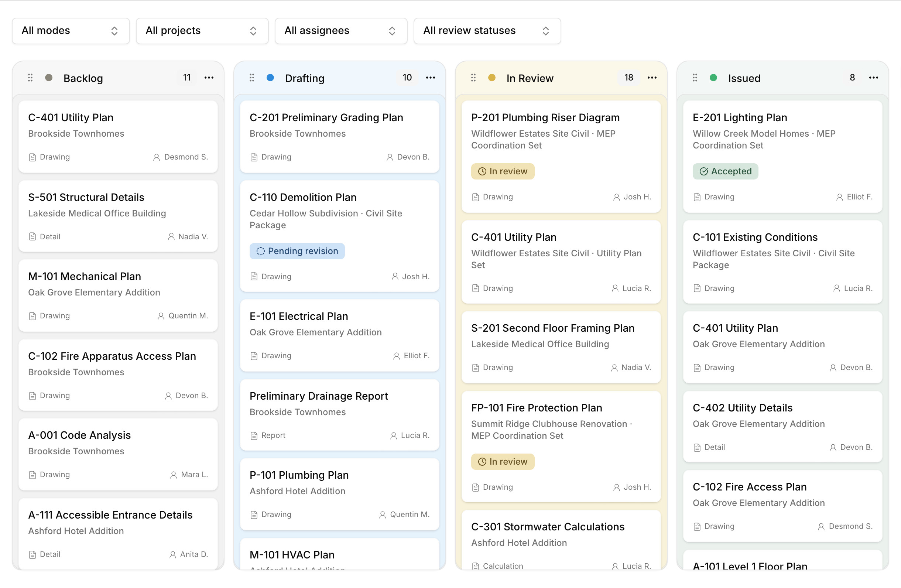Open the C-301 Stormwater Calculations card
Screen dimensions: 901x588
(x=561, y=540)
